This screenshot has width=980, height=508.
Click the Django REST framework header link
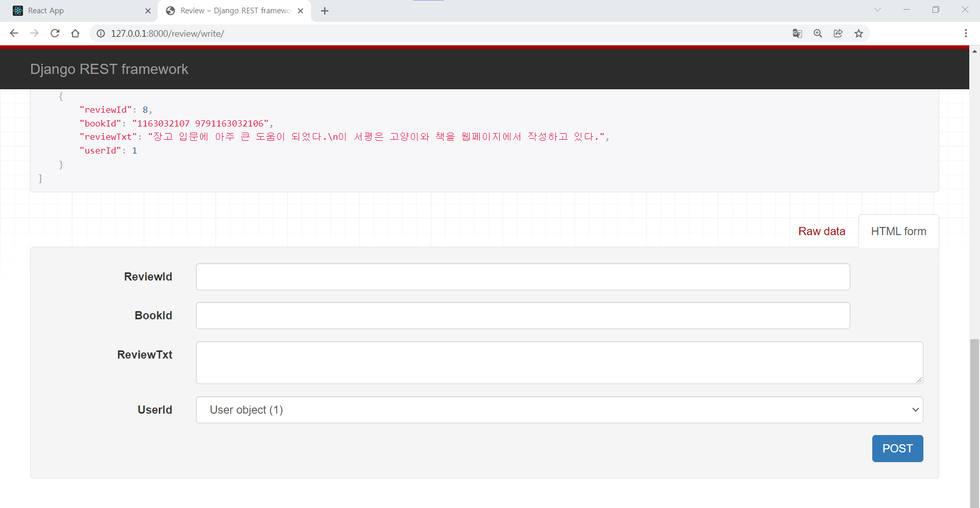[109, 69]
